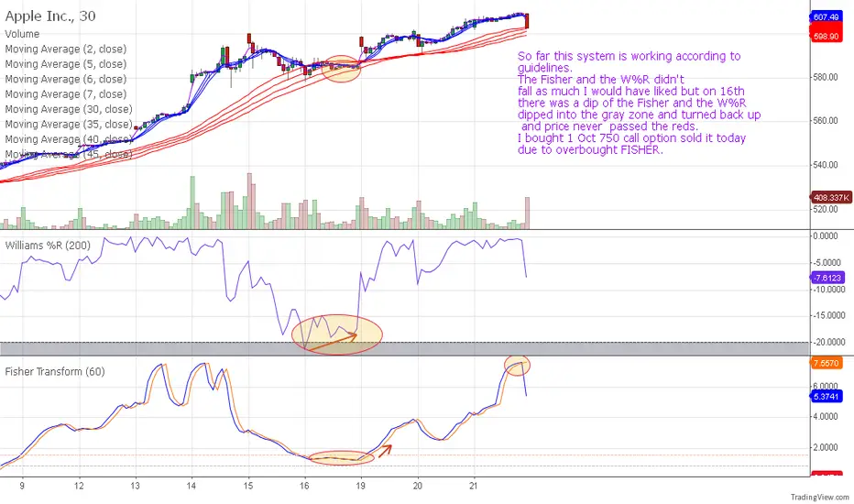854x504 pixels.
Task: Click the 607.49 blue price label
Action: click(x=826, y=16)
